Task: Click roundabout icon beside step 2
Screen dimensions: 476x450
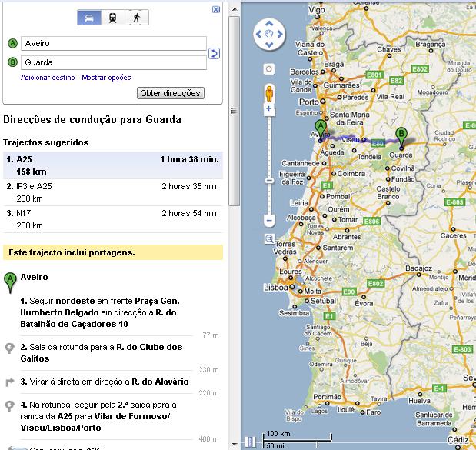Action: pos(10,348)
